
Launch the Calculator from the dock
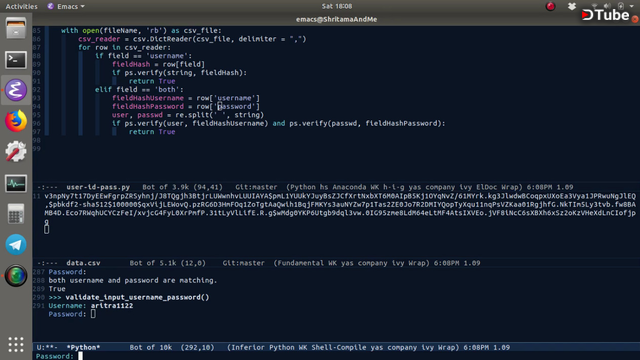coord(16,214)
